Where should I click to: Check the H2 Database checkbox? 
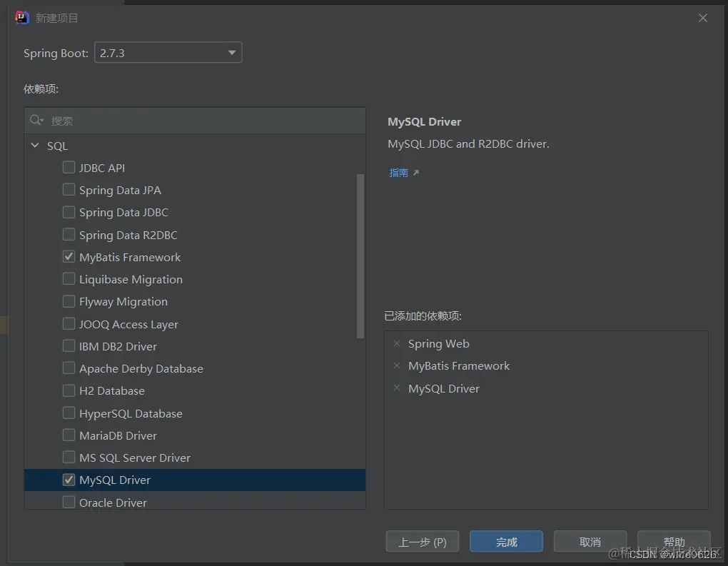tap(69, 390)
